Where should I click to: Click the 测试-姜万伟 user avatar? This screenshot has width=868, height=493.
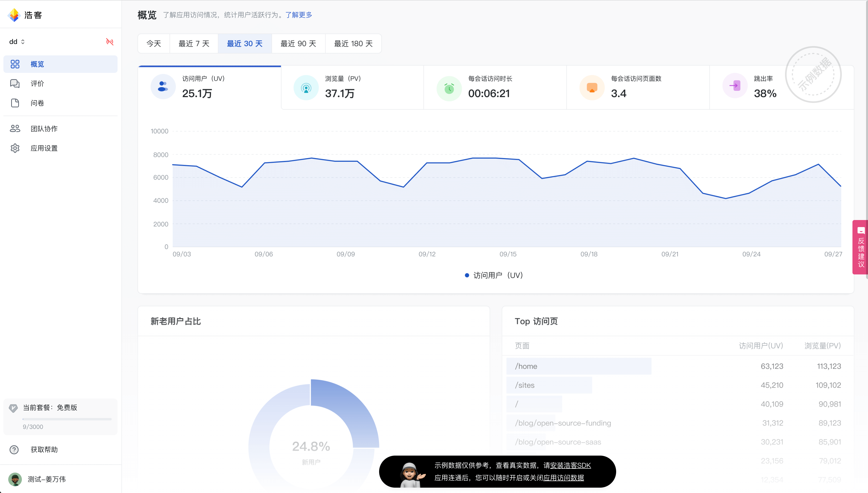coord(15,479)
